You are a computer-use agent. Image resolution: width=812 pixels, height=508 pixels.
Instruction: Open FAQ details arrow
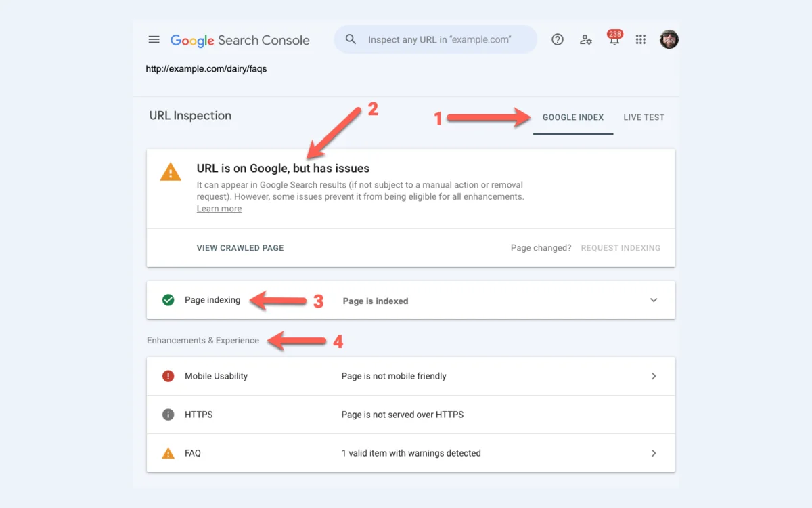point(654,453)
